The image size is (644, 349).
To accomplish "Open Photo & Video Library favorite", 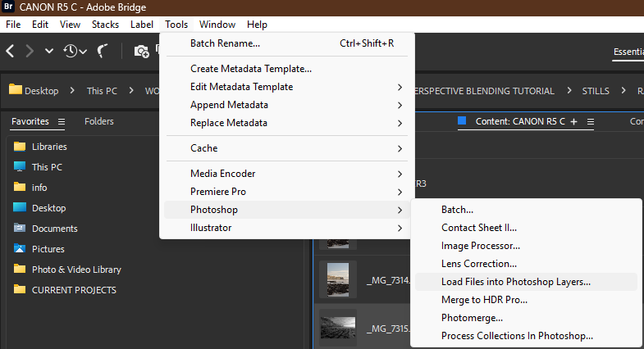I will coord(76,270).
